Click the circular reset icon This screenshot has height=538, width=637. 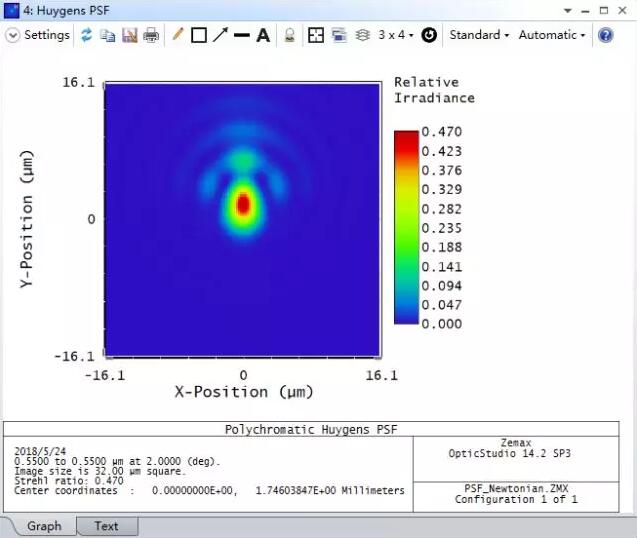[429, 35]
